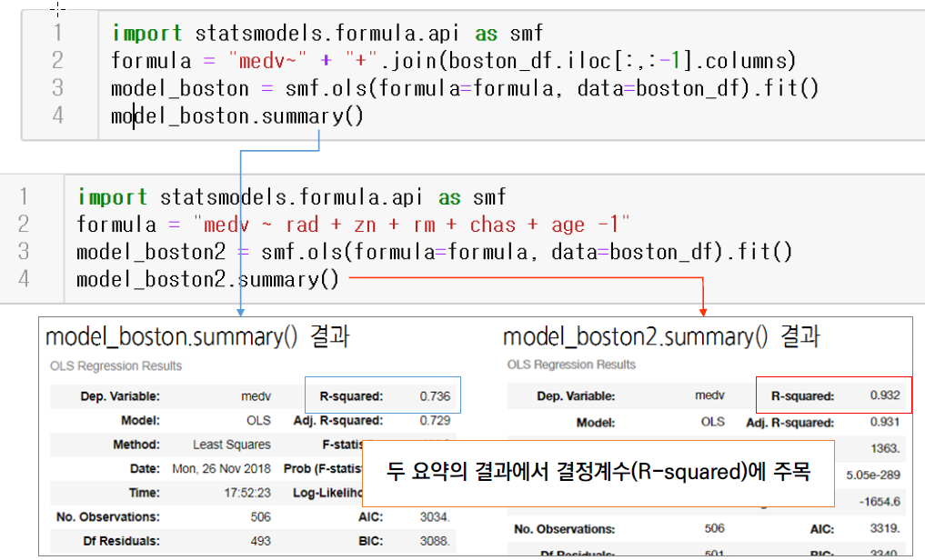The height and width of the screenshot is (560, 925).
Task: Click the Df Residuals value "493"
Action: tap(261, 541)
